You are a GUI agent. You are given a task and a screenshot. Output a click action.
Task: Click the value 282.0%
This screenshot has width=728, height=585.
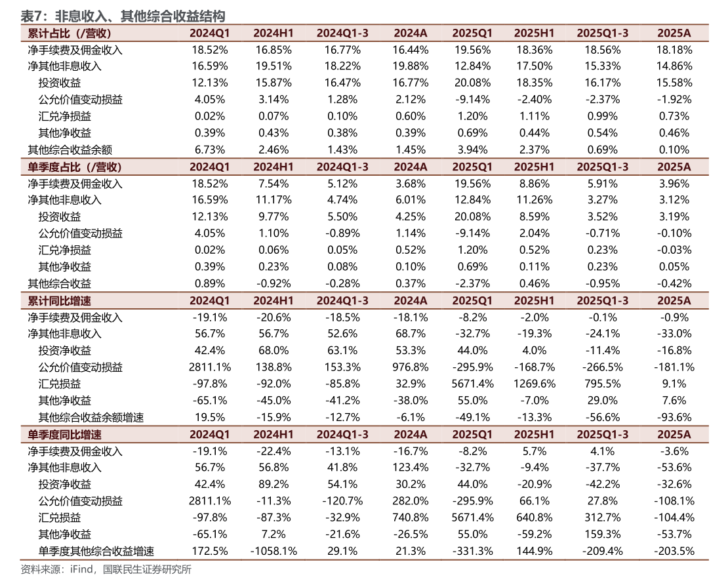point(411,501)
